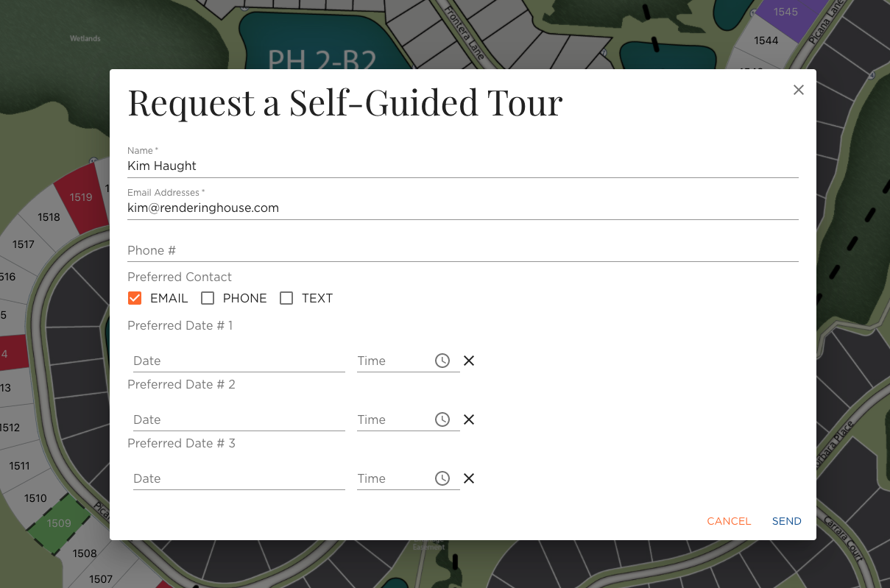Check the PHONE preferred contact checkbox
Viewport: 890px width, 588px height.
coord(208,298)
